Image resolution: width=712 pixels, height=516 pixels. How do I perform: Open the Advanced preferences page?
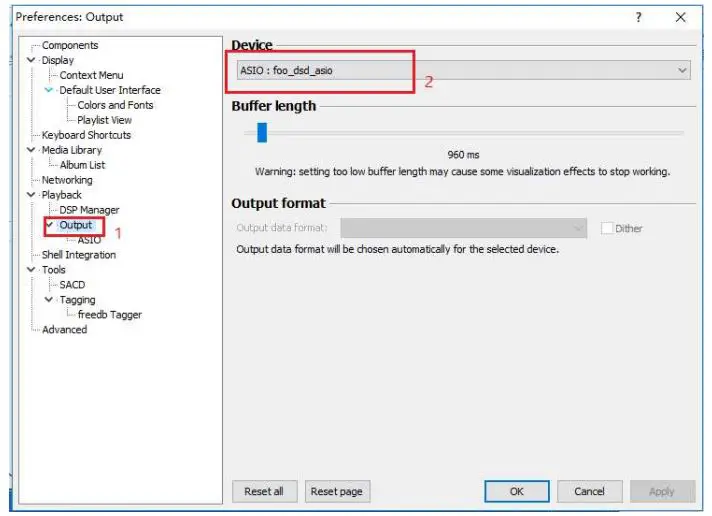click(x=64, y=330)
